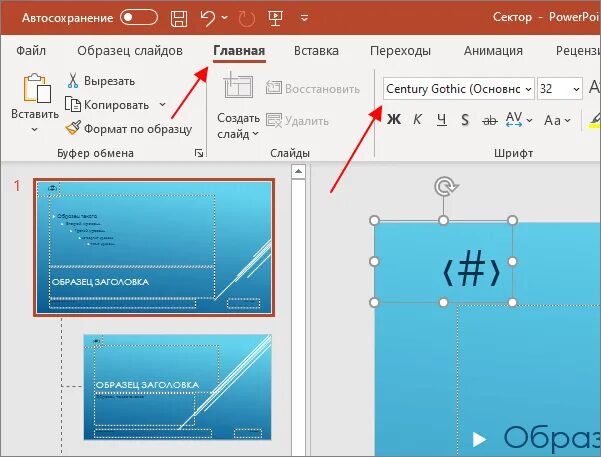Click Копировать copy button
Image resolution: width=601 pixels, height=457 pixels.
coord(109,105)
